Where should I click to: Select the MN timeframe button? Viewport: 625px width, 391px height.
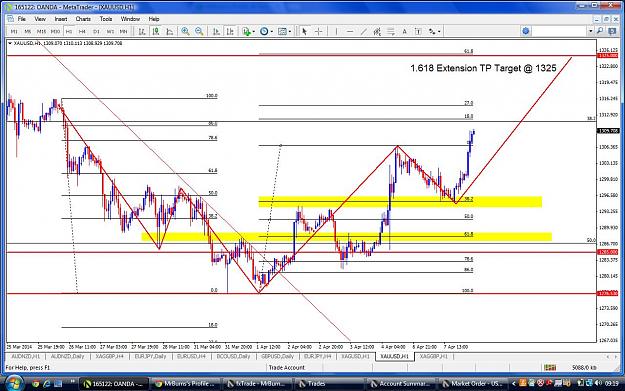click(x=124, y=31)
